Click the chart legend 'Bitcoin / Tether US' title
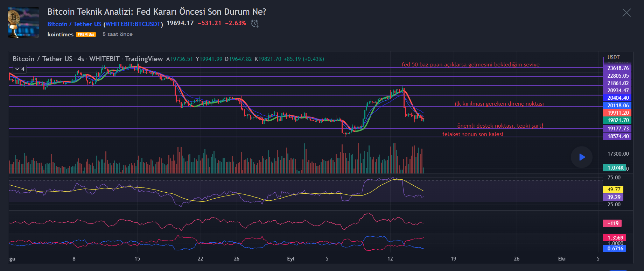Screen dimensions: 644x271 [42, 59]
